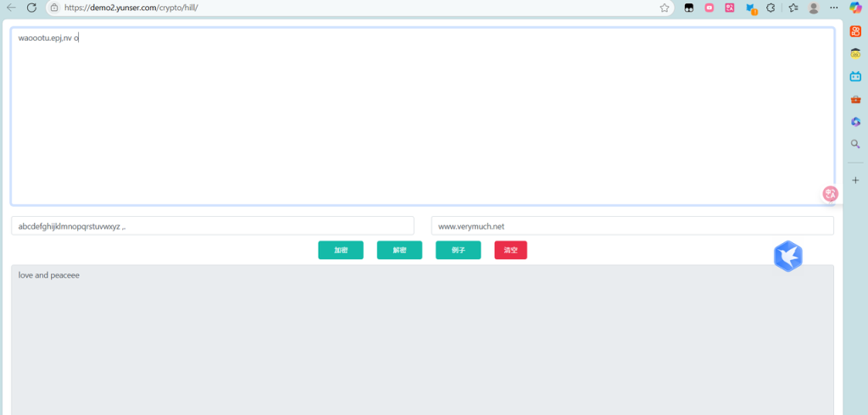Focus the key field containing www.verymuch.net
Viewport: 868px width, 415px height.
point(632,226)
